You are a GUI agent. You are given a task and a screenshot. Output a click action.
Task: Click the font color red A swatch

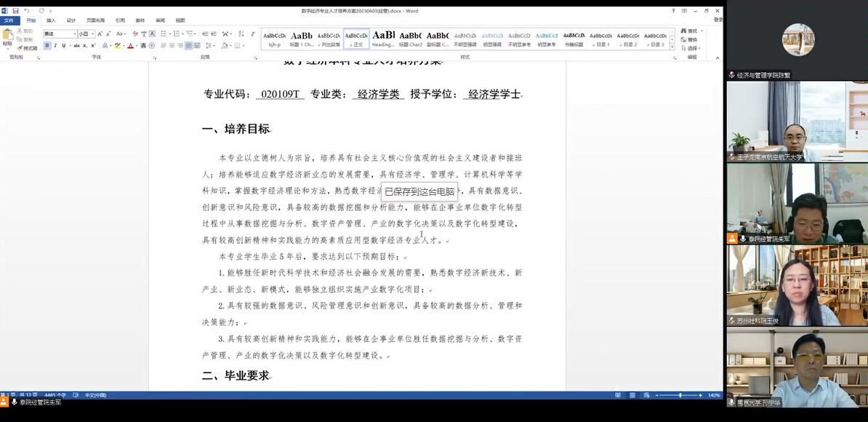tap(131, 46)
